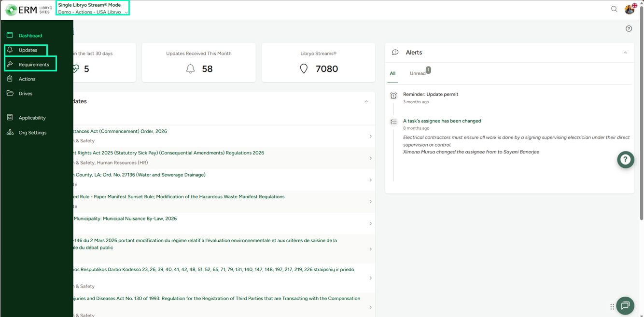Image resolution: width=644 pixels, height=317 pixels.
Task: Open the chat widget button
Action: [x=625, y=305]
